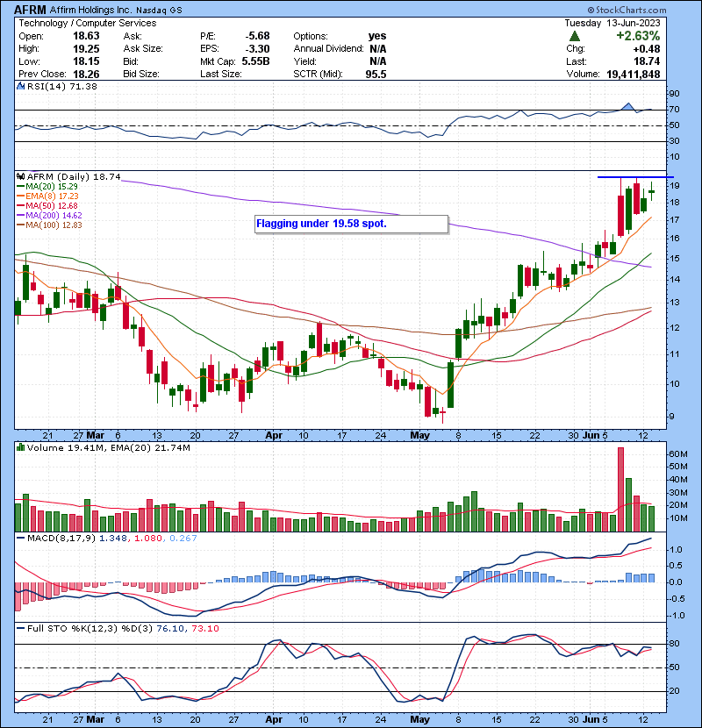Click the RSI(14) line icon
The height and width of the screenshot is (728, 702).
click(x=19, y=88)
